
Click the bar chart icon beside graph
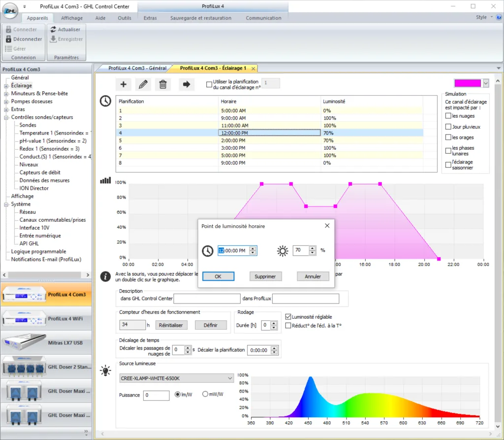105,180
